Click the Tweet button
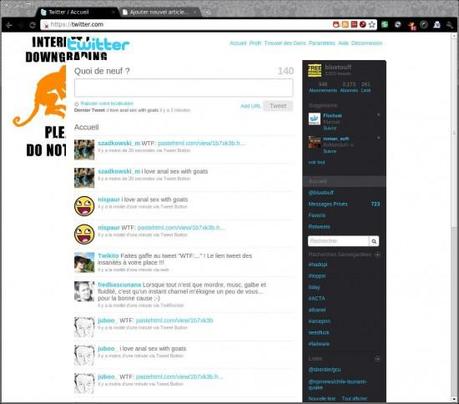Viewport: 459px width, 404px height. [x=278, y=106]
